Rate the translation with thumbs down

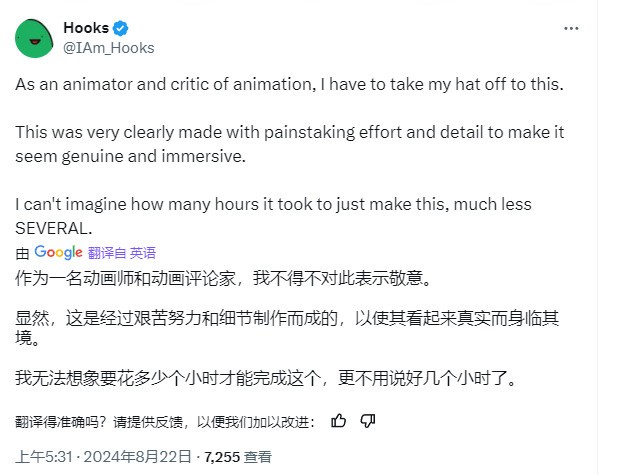[367, 420]
